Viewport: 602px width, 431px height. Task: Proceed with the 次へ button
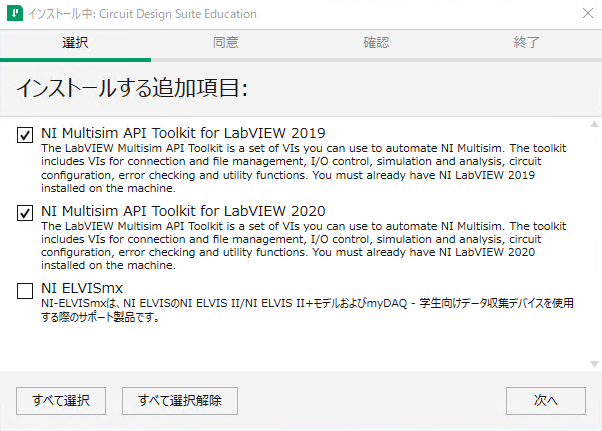546,401
